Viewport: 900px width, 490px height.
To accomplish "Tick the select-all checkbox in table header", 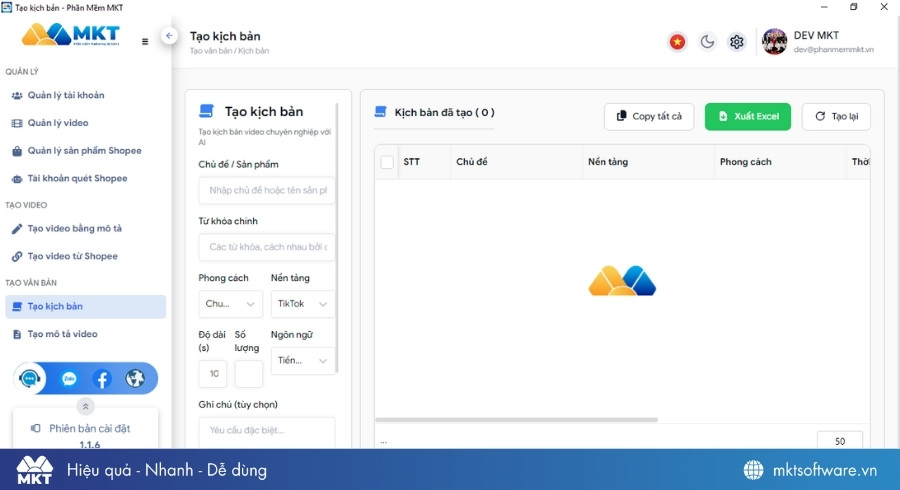I will pos(387,162).
